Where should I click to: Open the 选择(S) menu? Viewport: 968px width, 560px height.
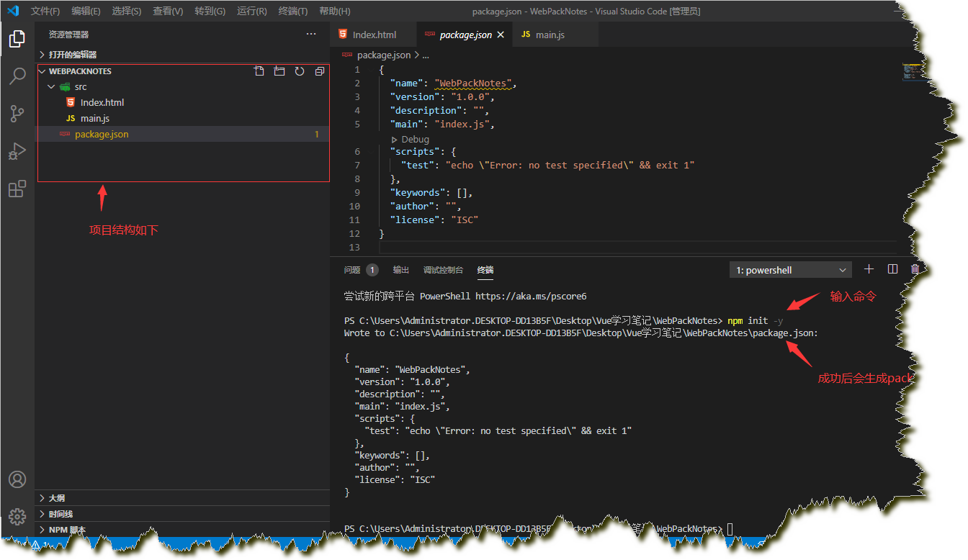click(x=127, y=12)
